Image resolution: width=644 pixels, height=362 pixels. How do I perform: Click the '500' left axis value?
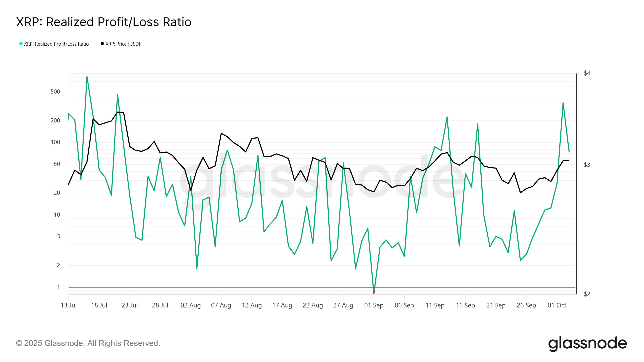[55, 92]
